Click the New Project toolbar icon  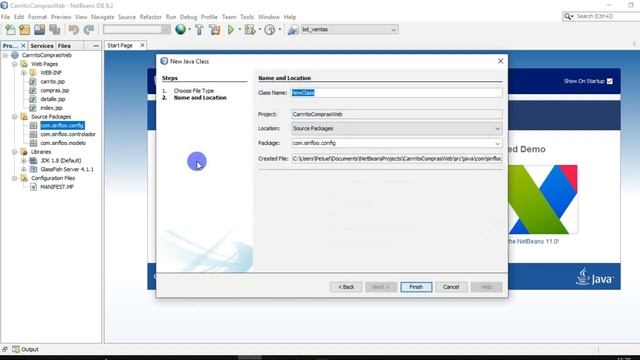24,29
